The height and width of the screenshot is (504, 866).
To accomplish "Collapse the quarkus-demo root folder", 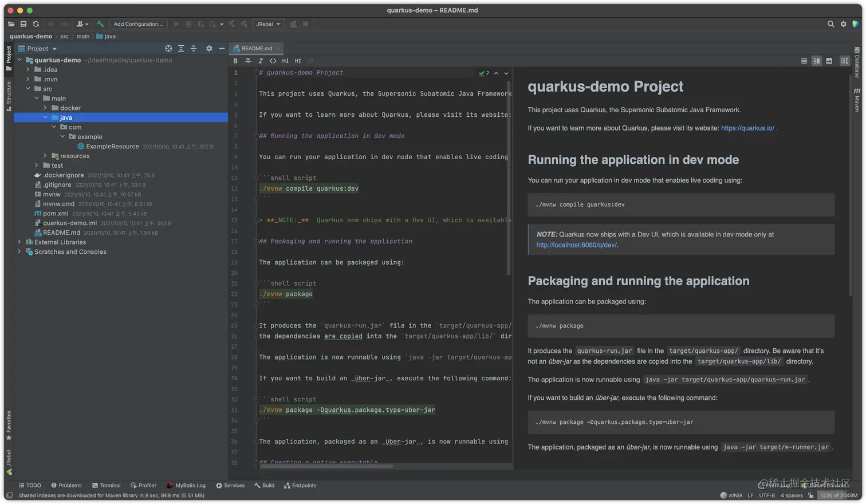I will click(19, 60).
